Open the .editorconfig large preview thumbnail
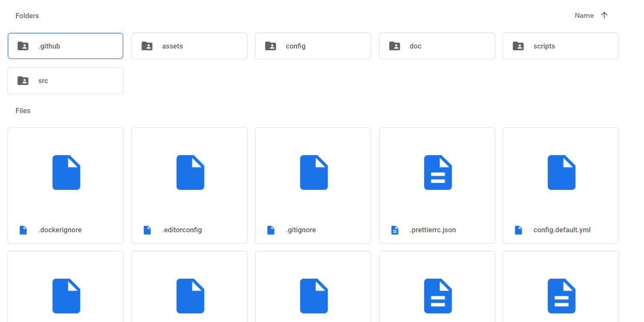 pos(190,172)
